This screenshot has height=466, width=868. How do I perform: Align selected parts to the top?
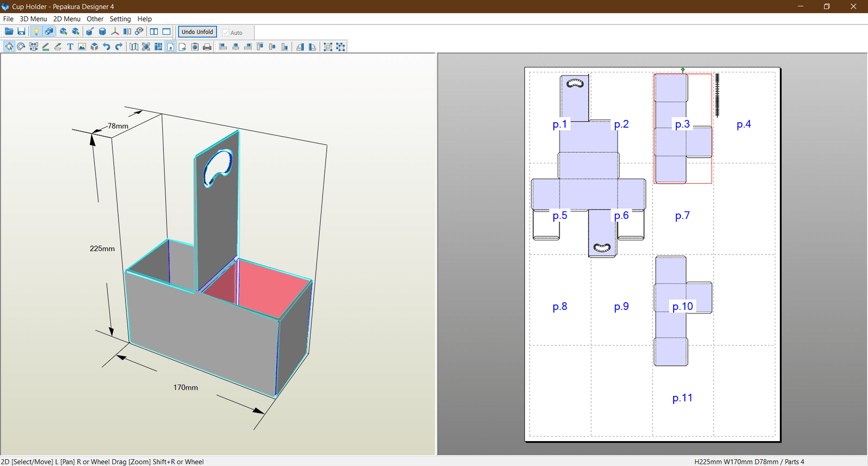[260, 47]
